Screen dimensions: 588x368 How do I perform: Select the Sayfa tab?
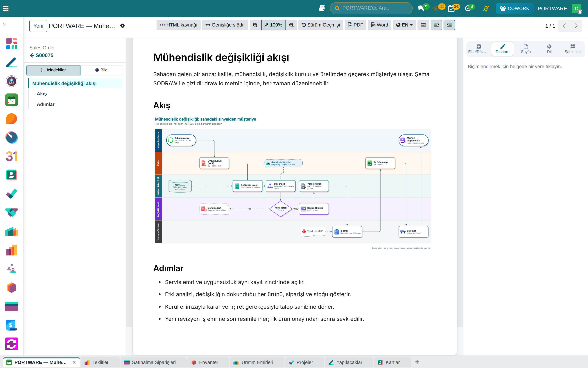[x=526, y=49]
